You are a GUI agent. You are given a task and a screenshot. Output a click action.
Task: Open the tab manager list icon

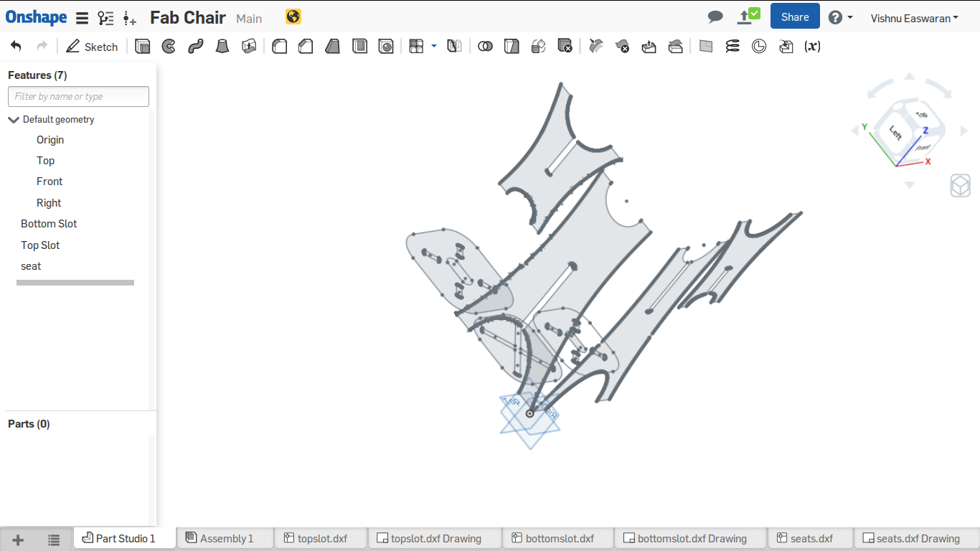coord(54,540)
